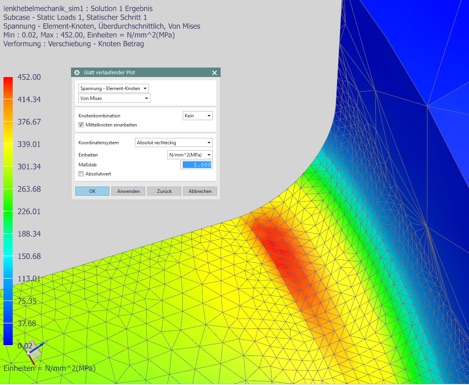Open the Knotenkombination Kein dropdown
The image size is (469, 385).
point(198,116)
